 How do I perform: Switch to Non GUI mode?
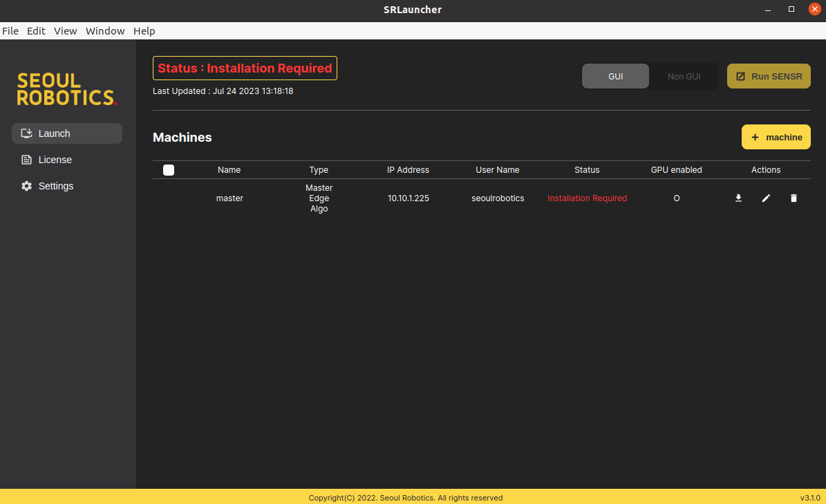click(x=684, y=76)
